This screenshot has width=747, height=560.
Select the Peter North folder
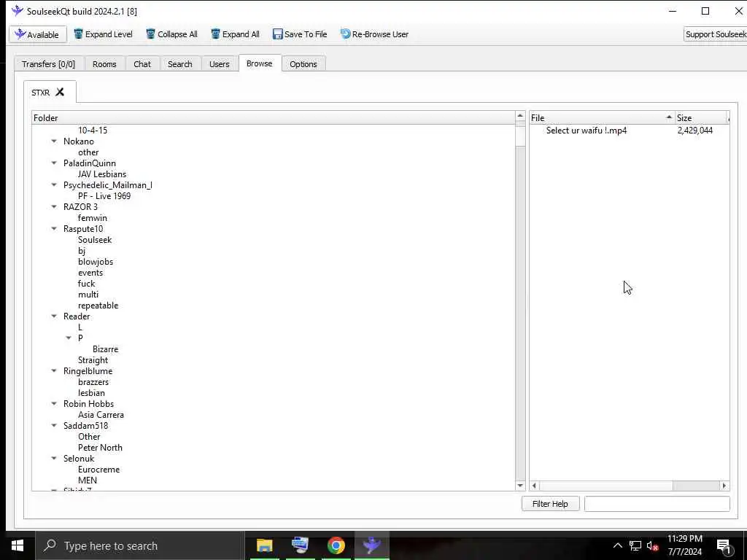pyautogui.click(x=100, y=448)
